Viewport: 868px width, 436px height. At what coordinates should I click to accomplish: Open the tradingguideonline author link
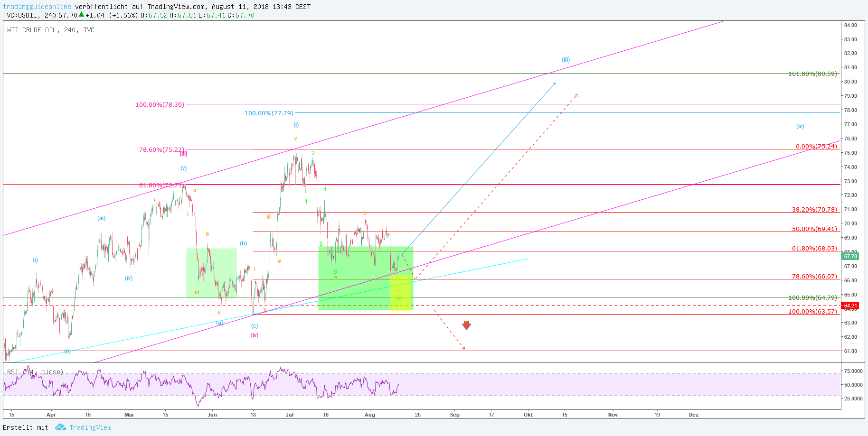37,7
